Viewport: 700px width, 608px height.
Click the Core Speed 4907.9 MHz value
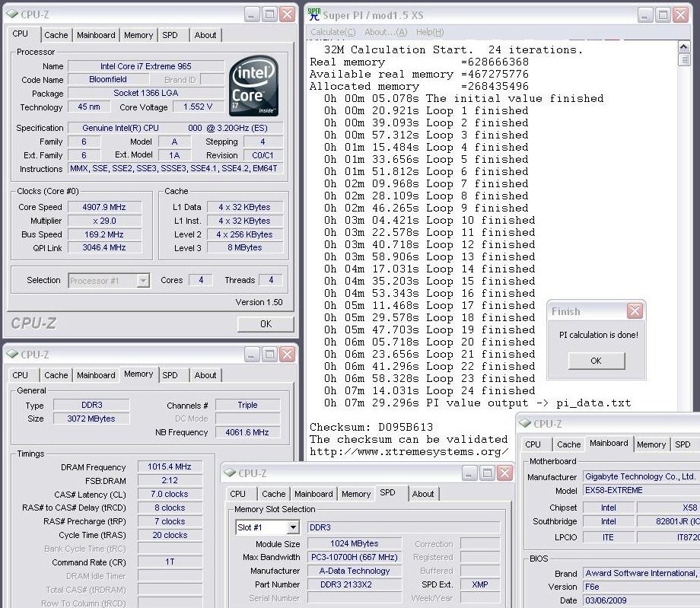(x=104, y=207)
